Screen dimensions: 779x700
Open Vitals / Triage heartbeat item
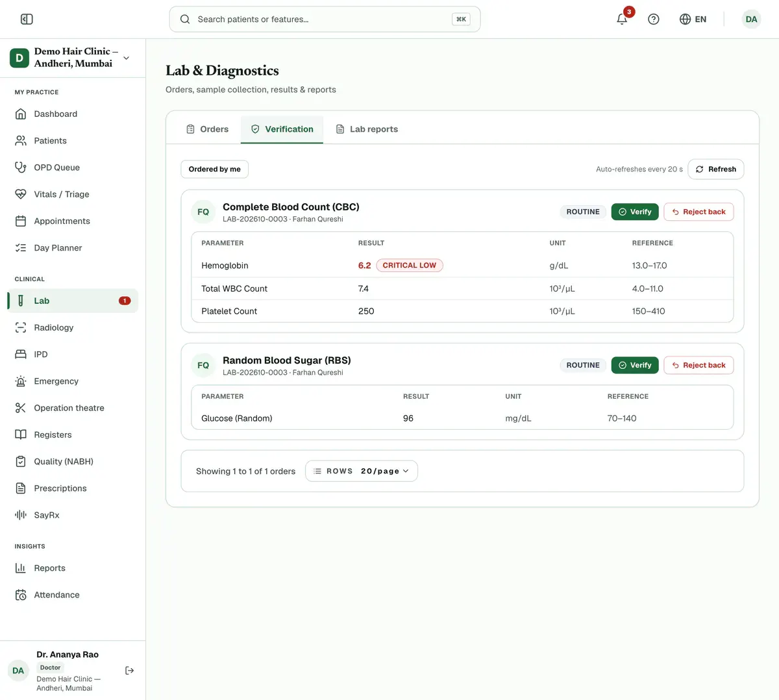[73, 194]
